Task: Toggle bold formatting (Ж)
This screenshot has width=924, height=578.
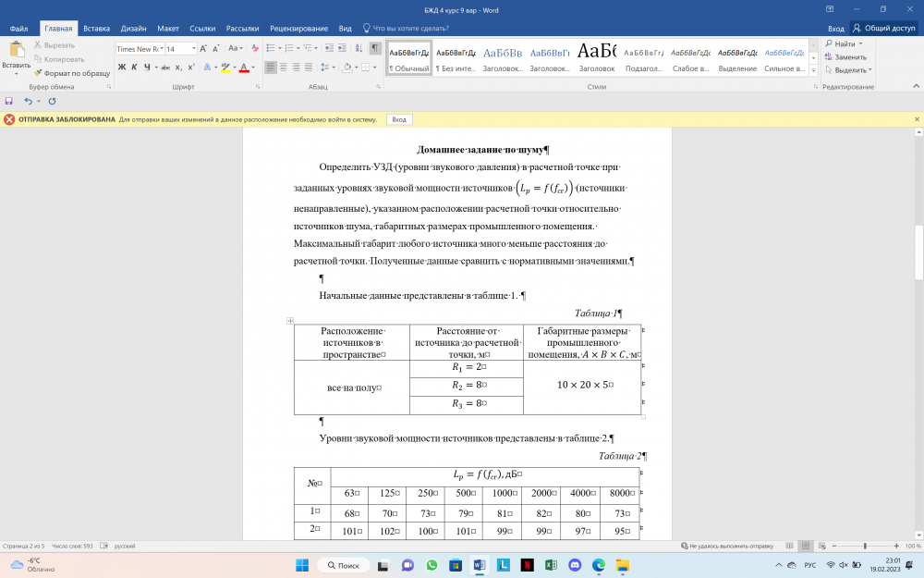Action: (x=122, y=68)
